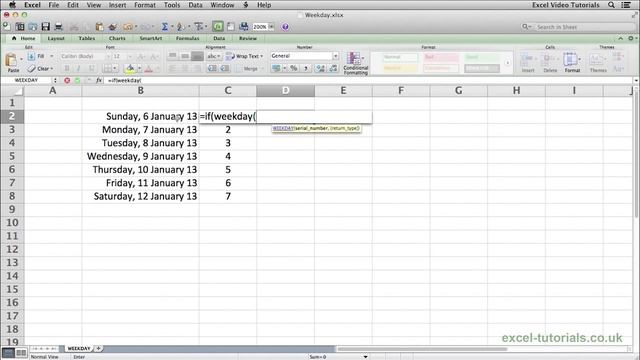Apply percent style format
640x360 pixels.
pyautogui.click(x=293, y=68)
